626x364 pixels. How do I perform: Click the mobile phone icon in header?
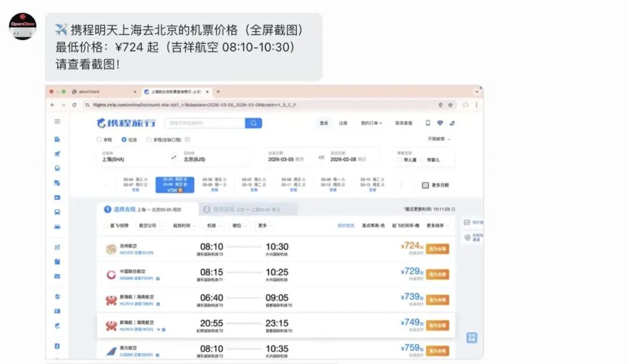[x=428, y=123]
